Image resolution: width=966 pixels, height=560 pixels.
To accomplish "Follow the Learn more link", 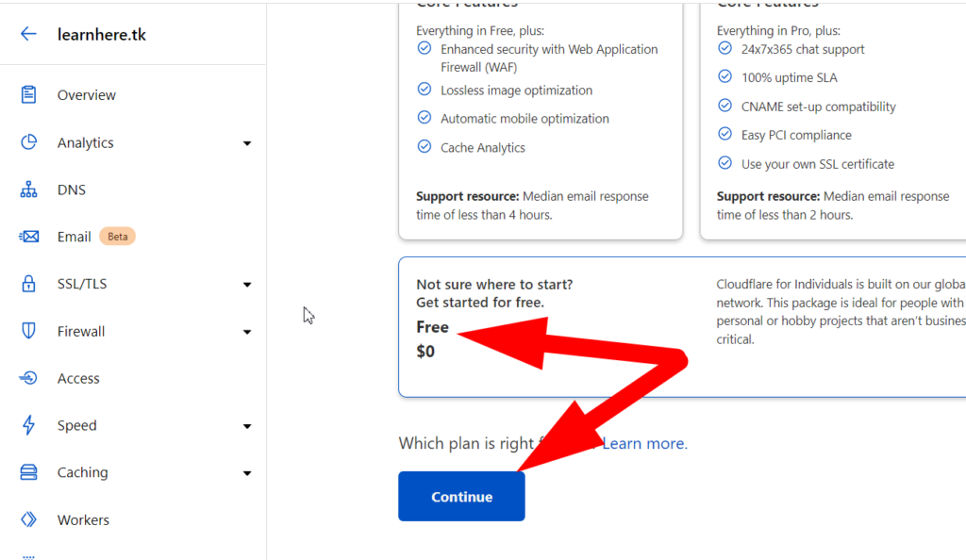I will 644,443.
